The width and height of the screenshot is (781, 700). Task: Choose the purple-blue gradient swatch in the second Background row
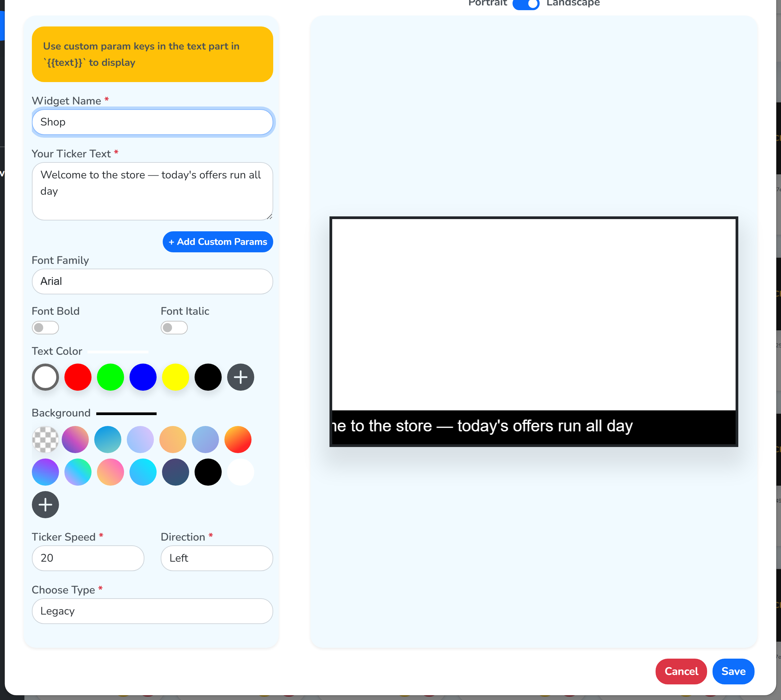pos(45,472)
